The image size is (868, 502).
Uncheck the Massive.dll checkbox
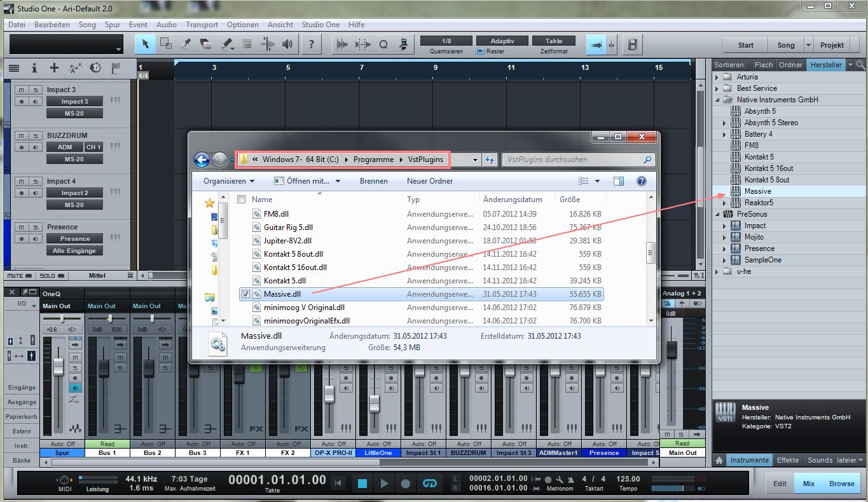245,294
